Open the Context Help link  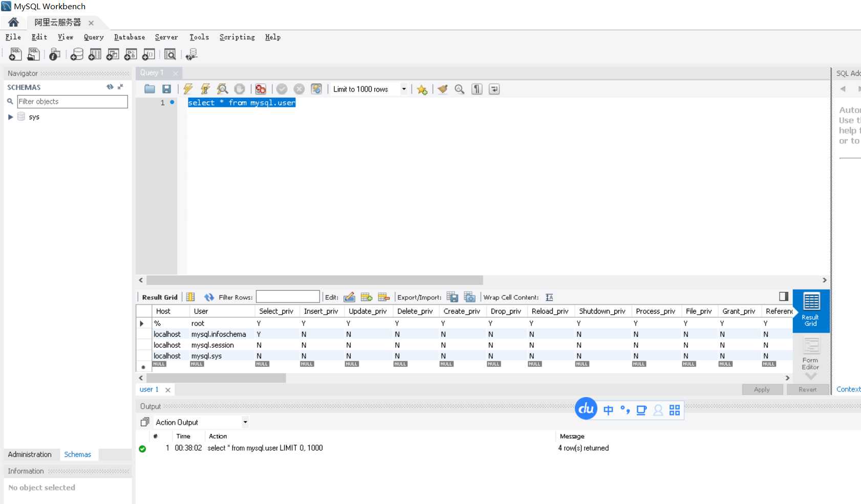(x=848, y=389)
